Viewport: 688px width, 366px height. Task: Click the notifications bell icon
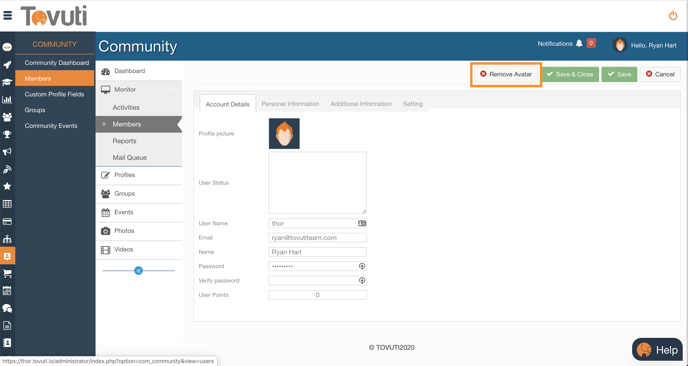pyautogui.click(x=579, y=43)
